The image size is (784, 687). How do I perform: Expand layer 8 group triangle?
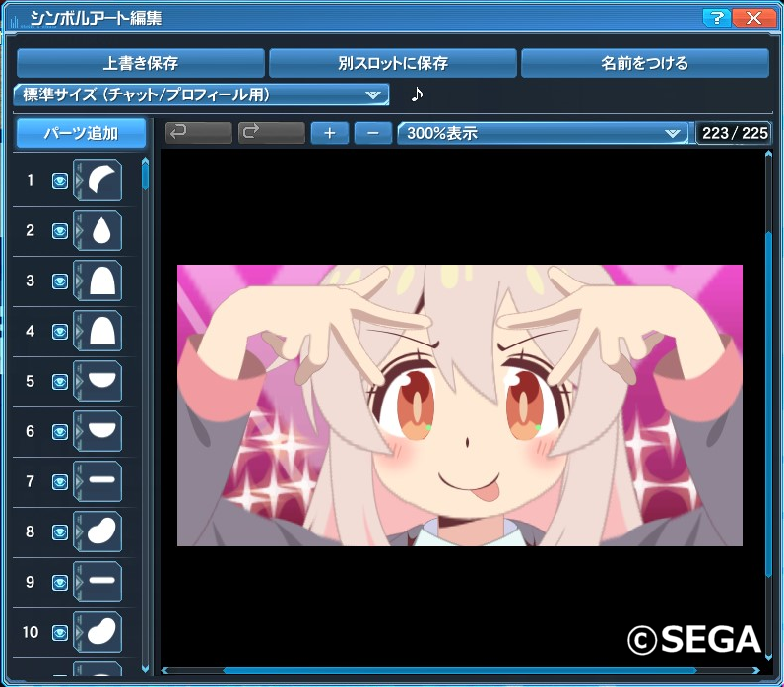pyautogui.click(x=79, y=531)
